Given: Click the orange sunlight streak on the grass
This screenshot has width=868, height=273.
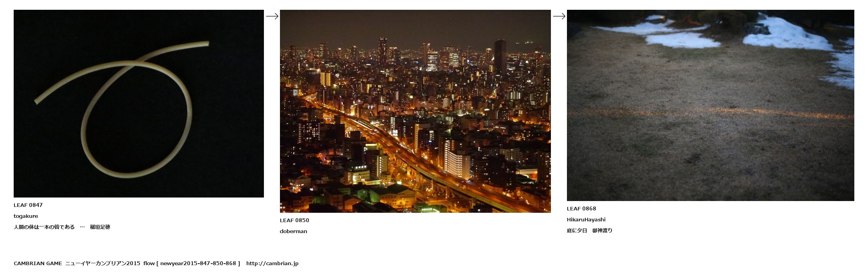Looking at the screenshot, I should 710,114.
